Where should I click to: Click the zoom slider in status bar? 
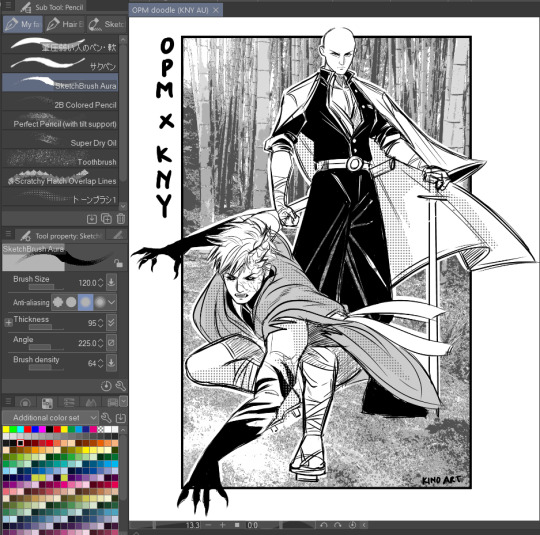click(x=157, y=525)
